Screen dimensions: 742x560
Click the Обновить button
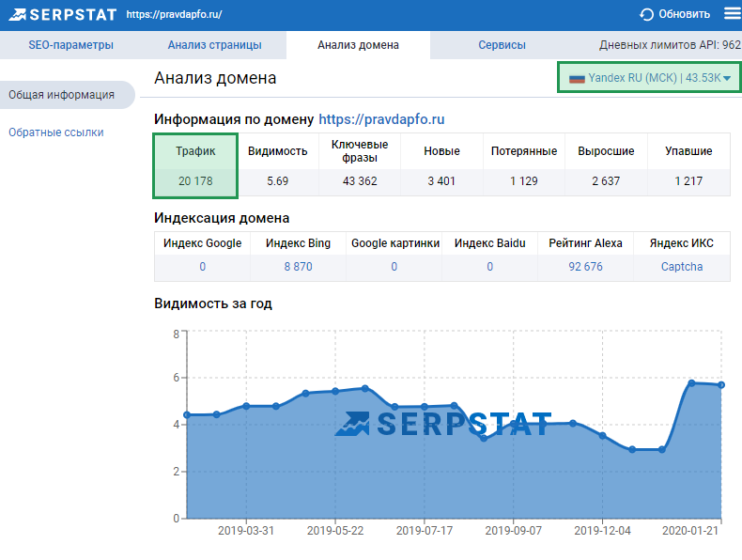click(674, 15)
